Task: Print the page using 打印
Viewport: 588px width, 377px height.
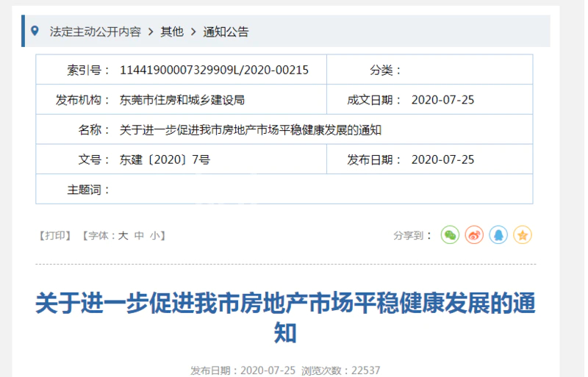Action: [x=55, y=236]
